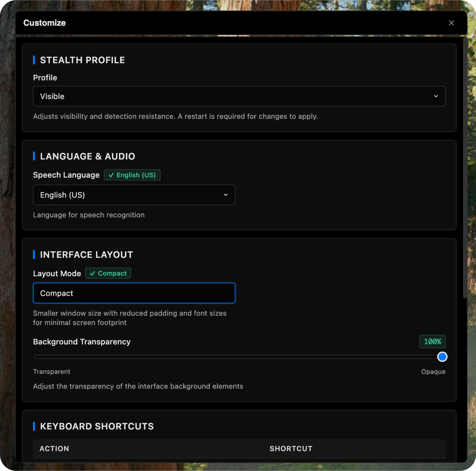
Task: Click the 100% transparency value badge
Action: click(432, 341)
